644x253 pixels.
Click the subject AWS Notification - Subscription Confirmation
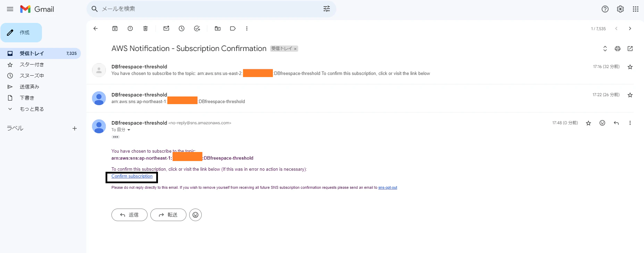coord(189,49)
